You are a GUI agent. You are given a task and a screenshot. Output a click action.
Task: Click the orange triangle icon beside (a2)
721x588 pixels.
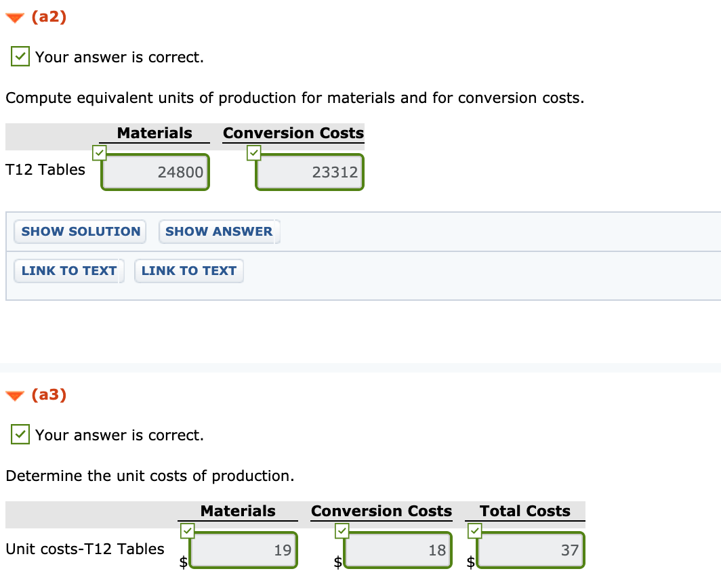click(14, 18)
